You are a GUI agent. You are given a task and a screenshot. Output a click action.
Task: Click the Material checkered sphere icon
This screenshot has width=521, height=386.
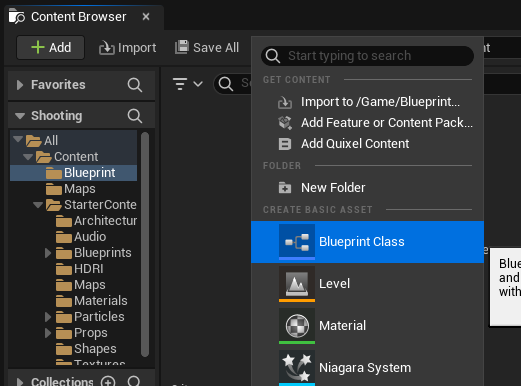coord(297,326)
